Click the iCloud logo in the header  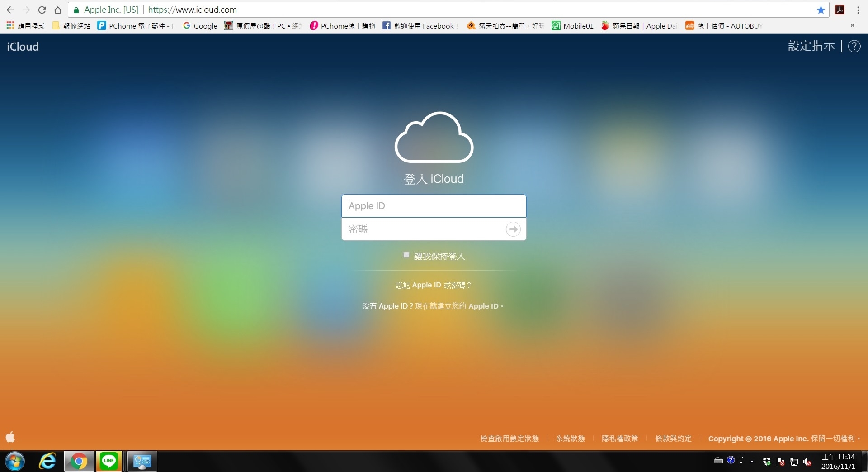23,47
